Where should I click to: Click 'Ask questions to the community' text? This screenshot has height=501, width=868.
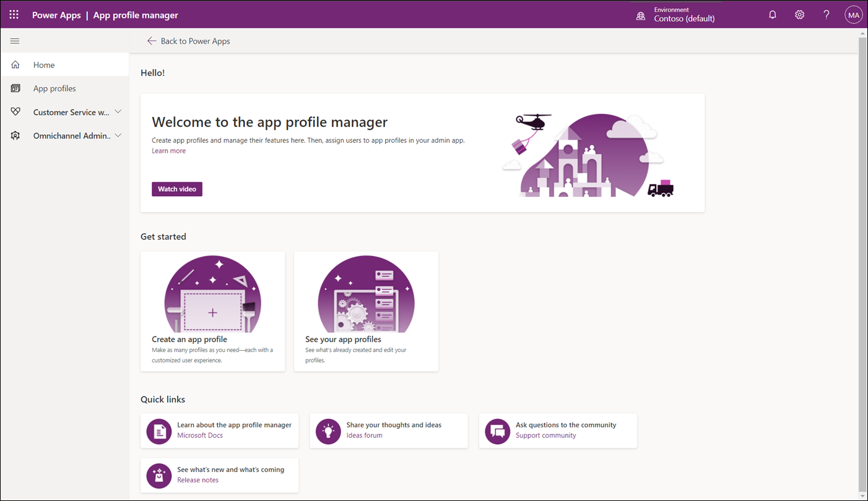[x=566, y=425]
